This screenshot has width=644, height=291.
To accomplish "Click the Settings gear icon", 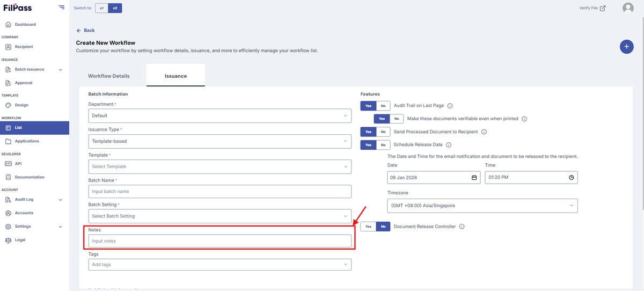I will coord(8,227).
